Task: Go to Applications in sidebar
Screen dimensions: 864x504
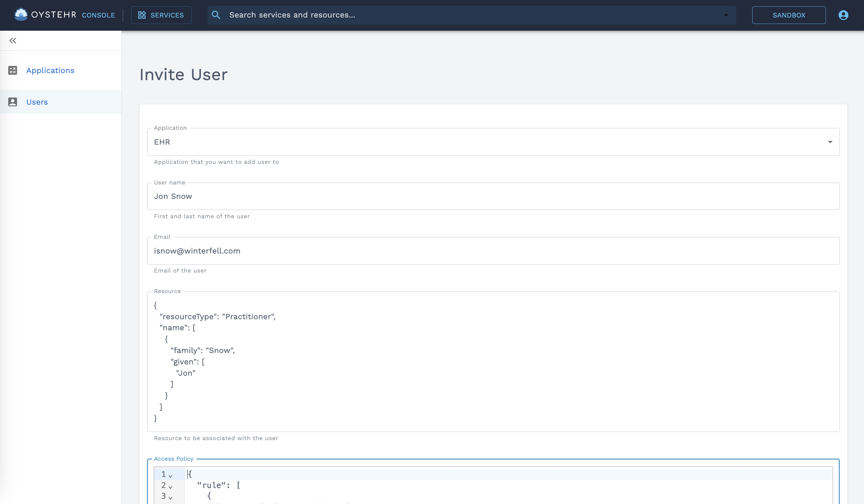Action: pyautogui.click(x=50, y=70)
